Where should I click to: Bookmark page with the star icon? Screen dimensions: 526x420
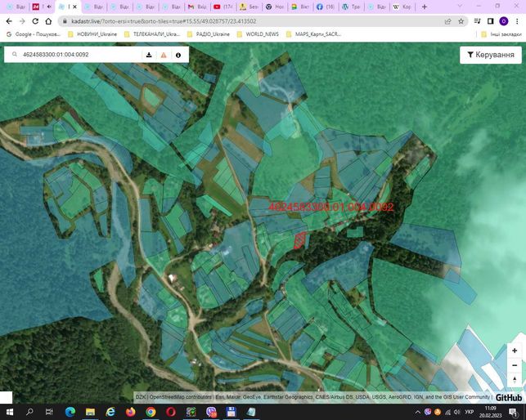461,21
